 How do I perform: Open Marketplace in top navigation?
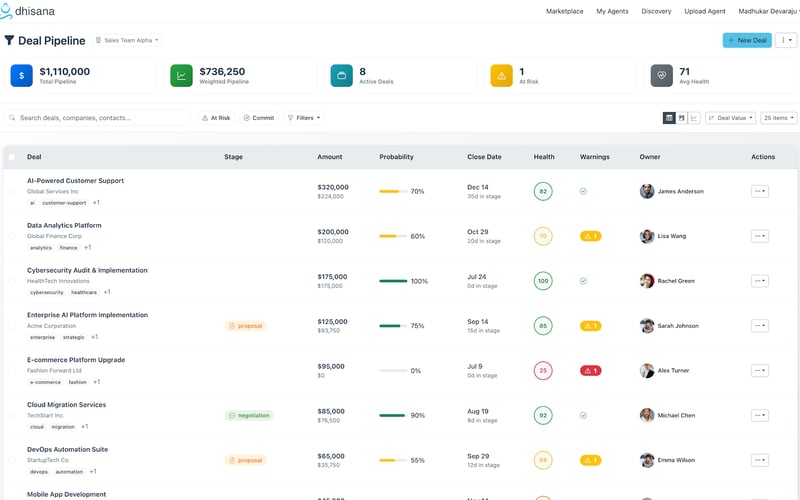564,11
